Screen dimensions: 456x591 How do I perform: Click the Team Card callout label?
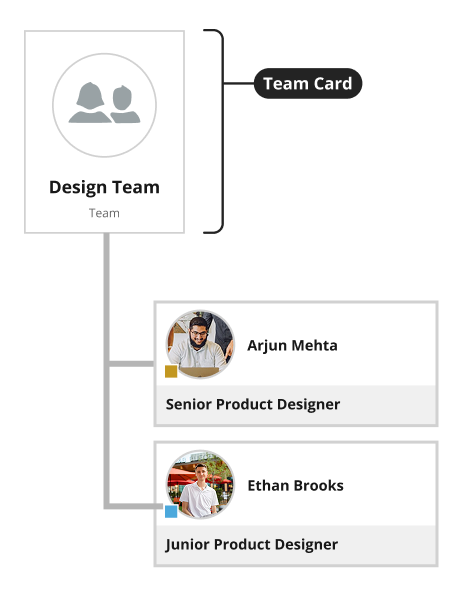[308, 83]
